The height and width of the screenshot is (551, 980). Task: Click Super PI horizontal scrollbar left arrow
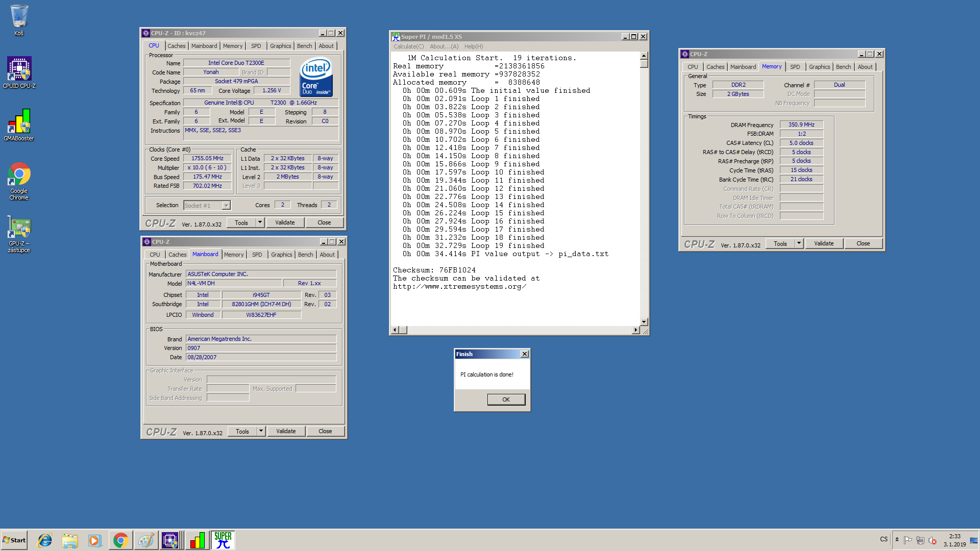395,330
